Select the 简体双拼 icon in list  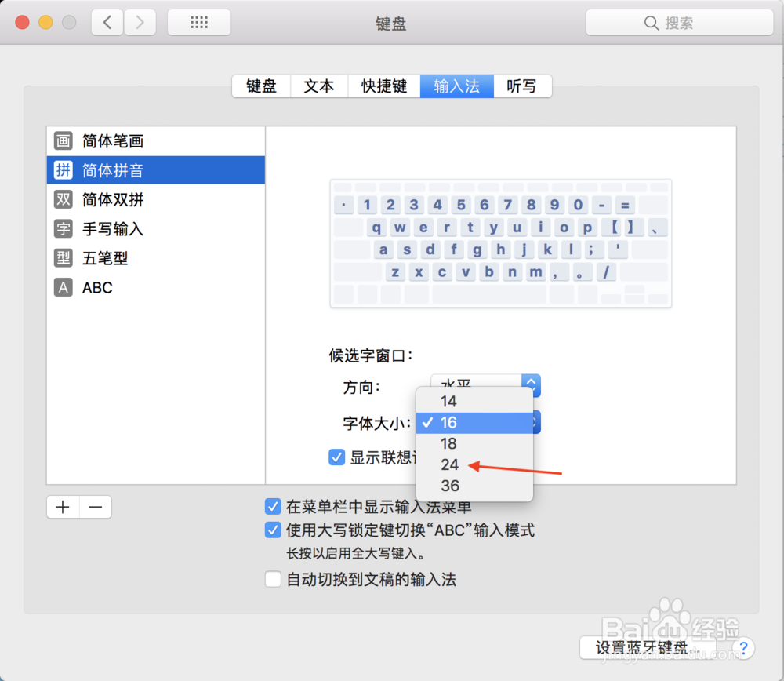pyautogui.click(x=64, y=199)
